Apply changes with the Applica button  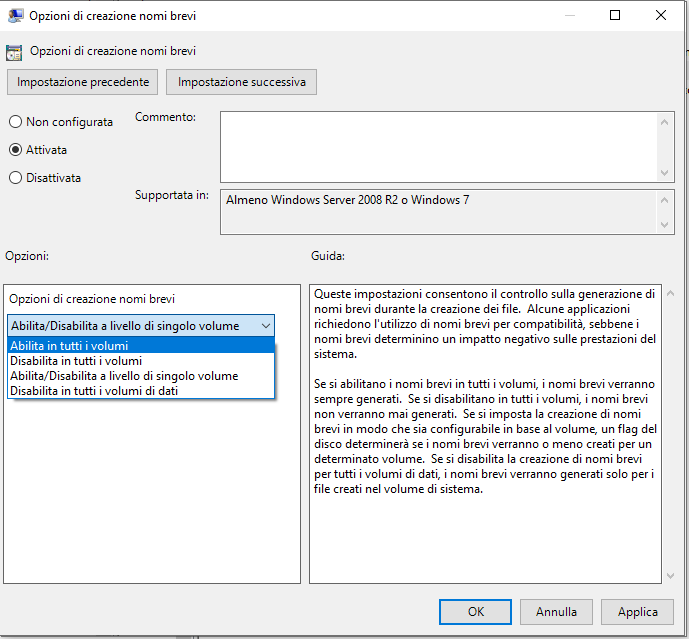tap(637, 612)
